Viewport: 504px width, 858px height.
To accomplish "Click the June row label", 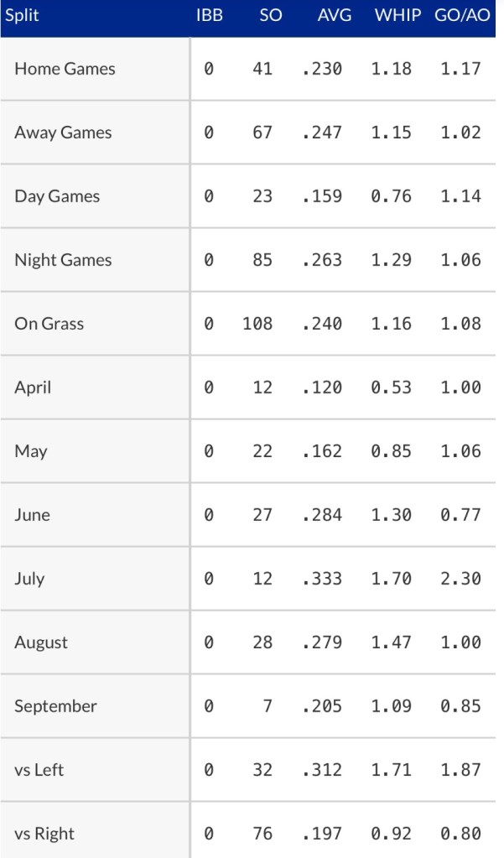I will coord(32,515).
